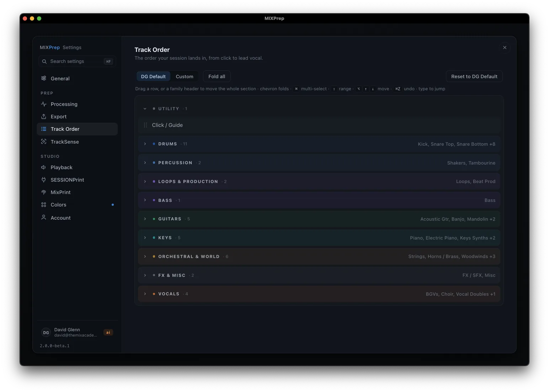Click the Shakers, Tambourine summary text
549x392 pixels.
tap(471, 163)
